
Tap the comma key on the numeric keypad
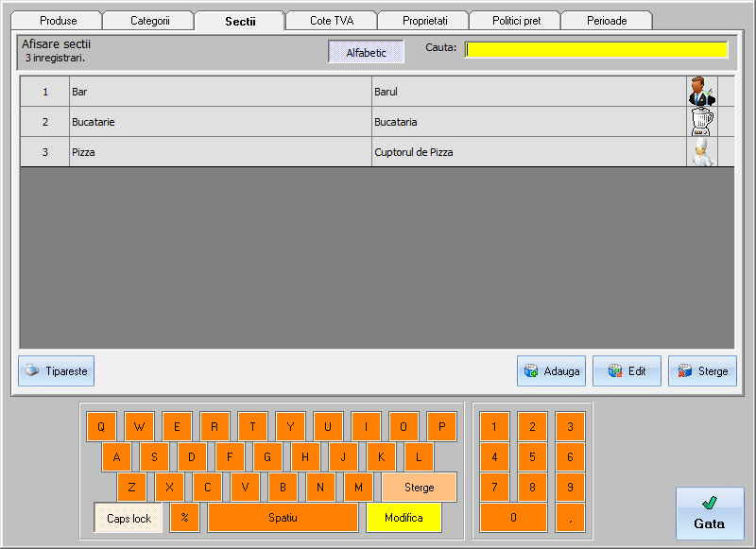click(x=571, y=518)
